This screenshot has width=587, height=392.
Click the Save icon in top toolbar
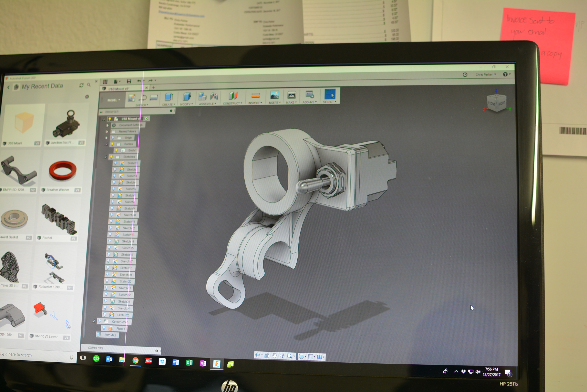(x=129, y=81)
